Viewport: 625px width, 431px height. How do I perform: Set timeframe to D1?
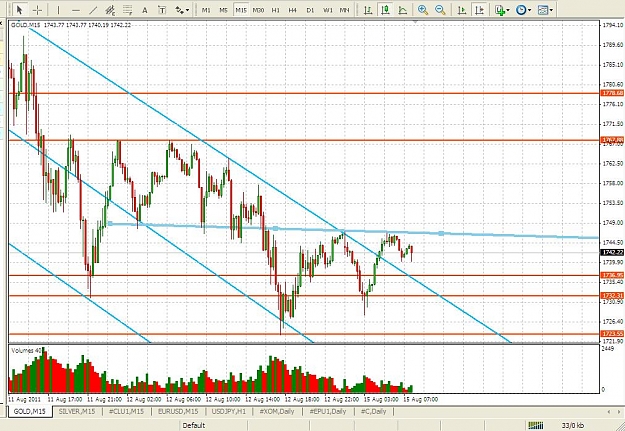pos(310,10)
